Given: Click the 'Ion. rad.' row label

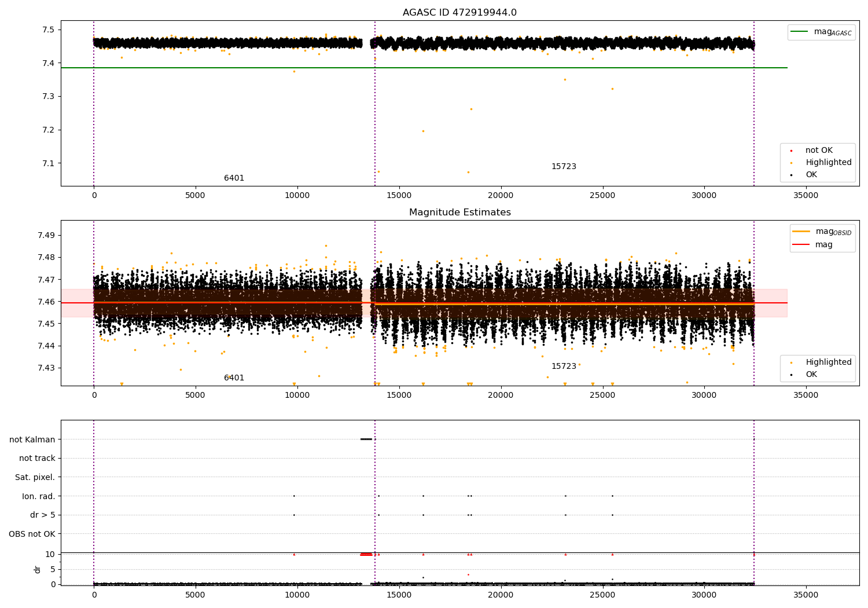Looking at the screenshot, I should (x=38, y=496).
